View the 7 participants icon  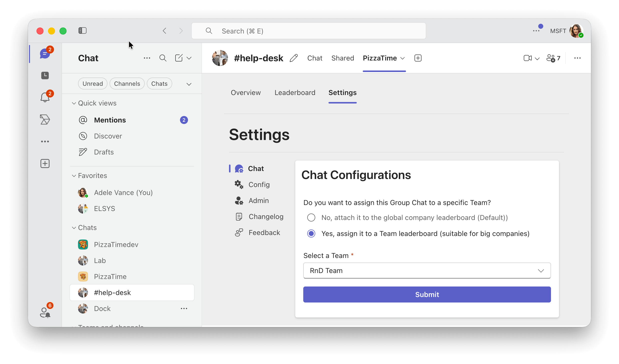click(x=553, y=58)
